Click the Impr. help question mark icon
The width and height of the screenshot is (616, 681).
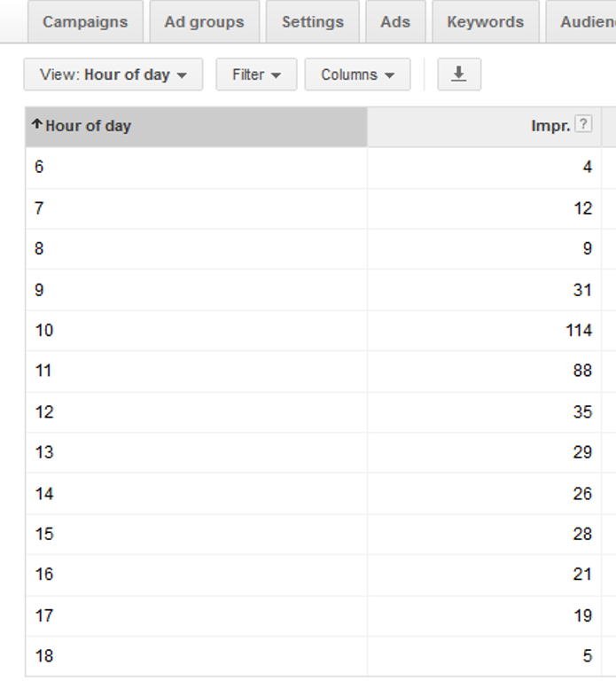pos(583,124)
